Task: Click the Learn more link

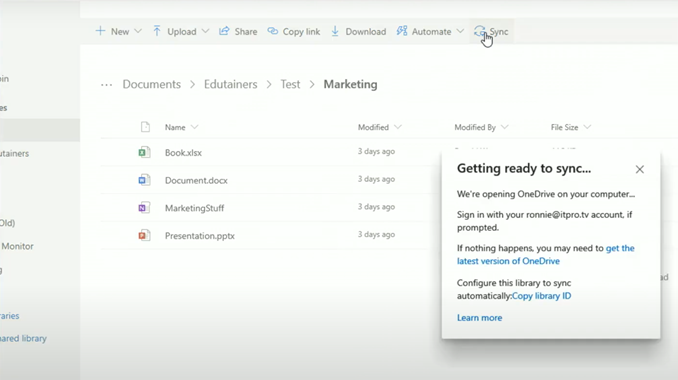Action: [x=480, y=318]
